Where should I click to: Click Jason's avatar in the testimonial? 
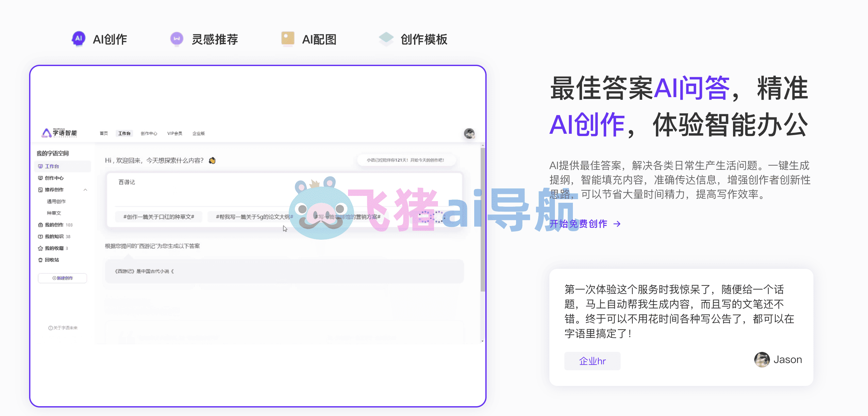pyautogui.click(x=761, y=359)
